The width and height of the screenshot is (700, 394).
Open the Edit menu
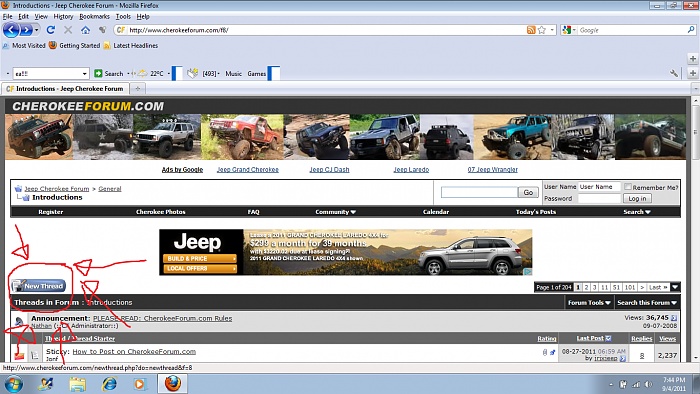pyautogui.click(x=23, y=17)
